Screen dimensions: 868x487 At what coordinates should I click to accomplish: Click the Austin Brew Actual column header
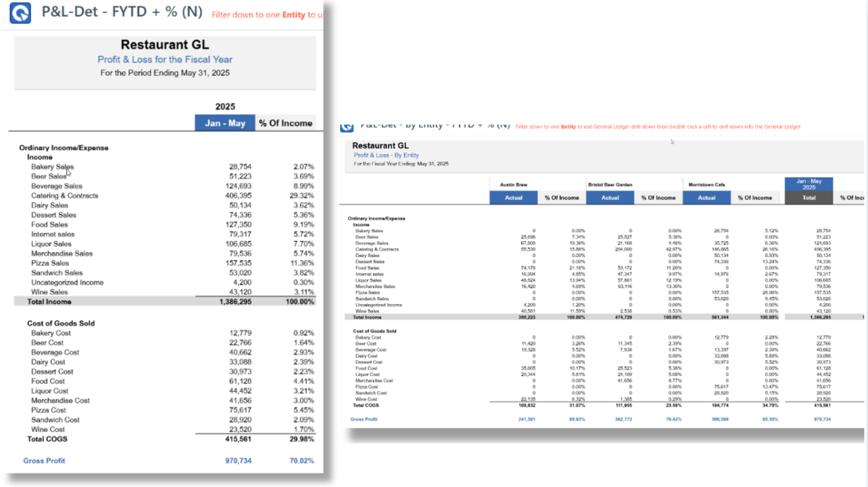click(513, 197)
